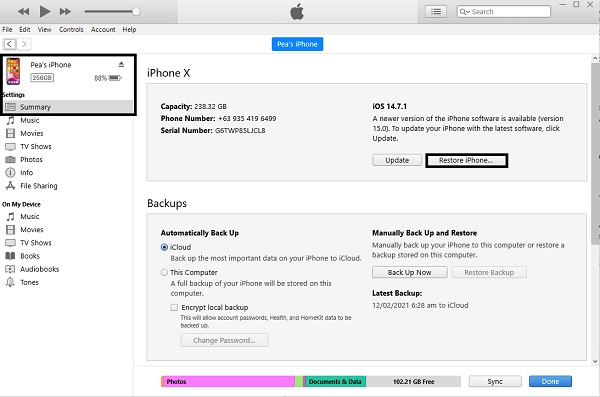
Task: Click Restore iPhone... button
Action: click(x=466, y=160)
